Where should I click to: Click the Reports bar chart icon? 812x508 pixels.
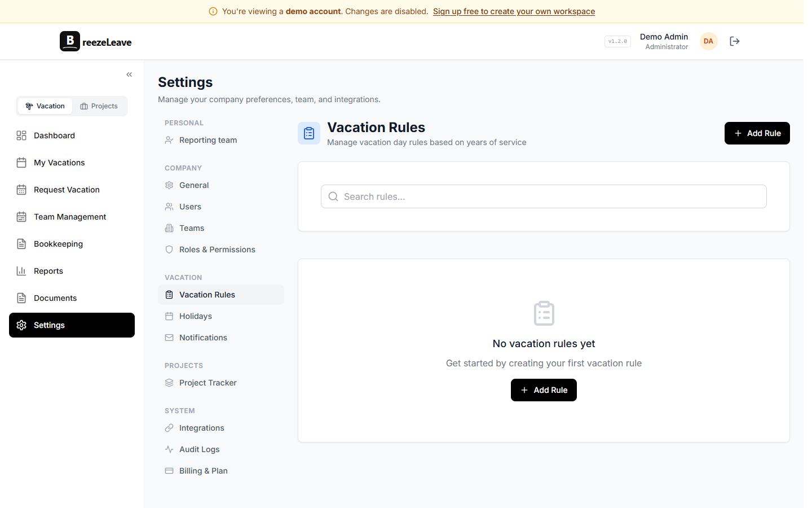click(21, 271)
